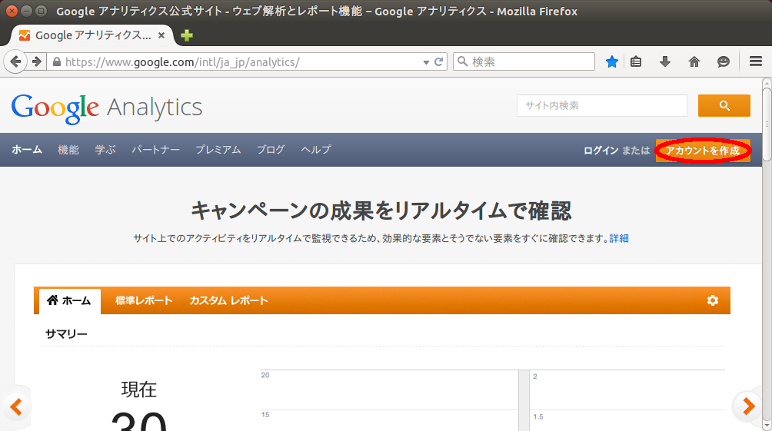The image size is (772, 431).
Task: Open ヘルプ in the navigation bar
Action: [x=316, y=149]
